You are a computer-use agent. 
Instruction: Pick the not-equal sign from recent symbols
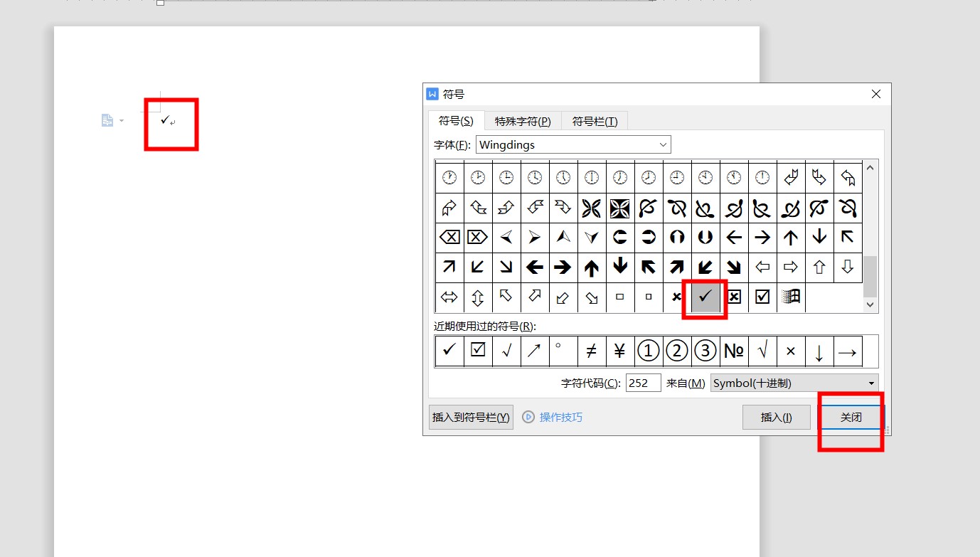tap(591, 351)
